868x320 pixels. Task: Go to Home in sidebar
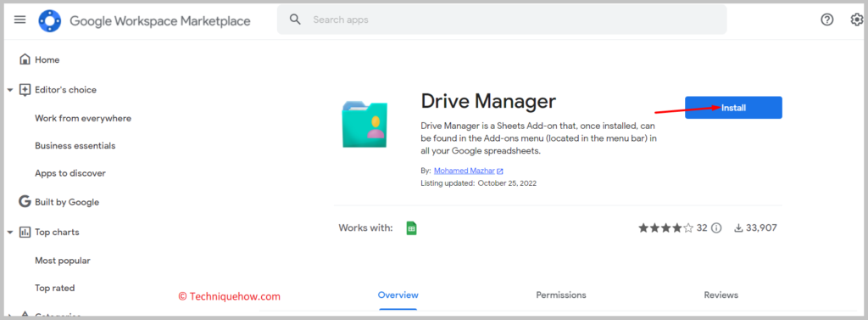[47, 60]
